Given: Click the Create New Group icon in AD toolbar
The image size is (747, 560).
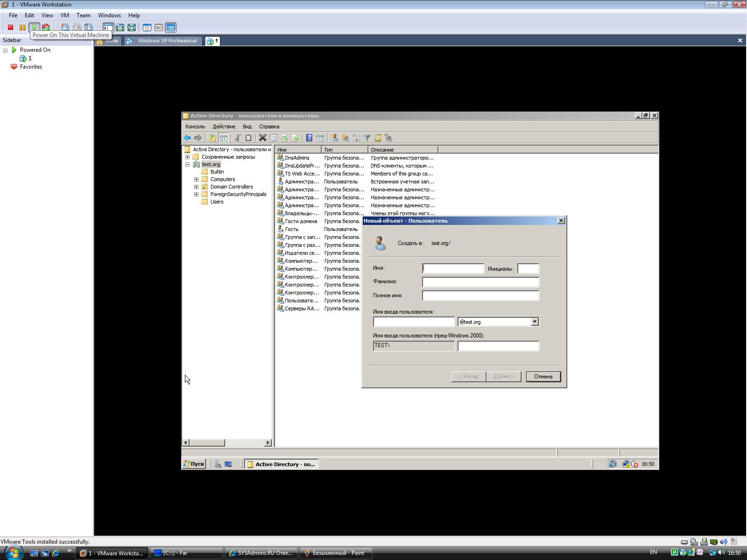Looking at the screenshot, I should point(345,138).
